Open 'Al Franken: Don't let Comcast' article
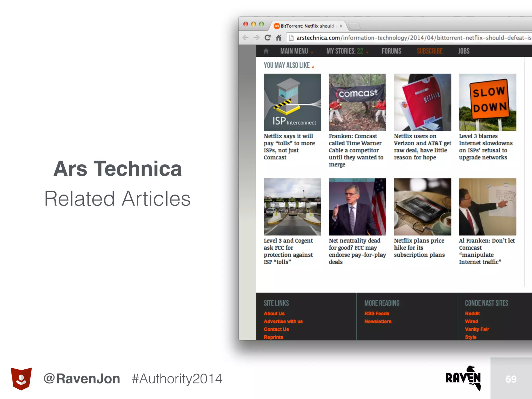 (487, 251)
